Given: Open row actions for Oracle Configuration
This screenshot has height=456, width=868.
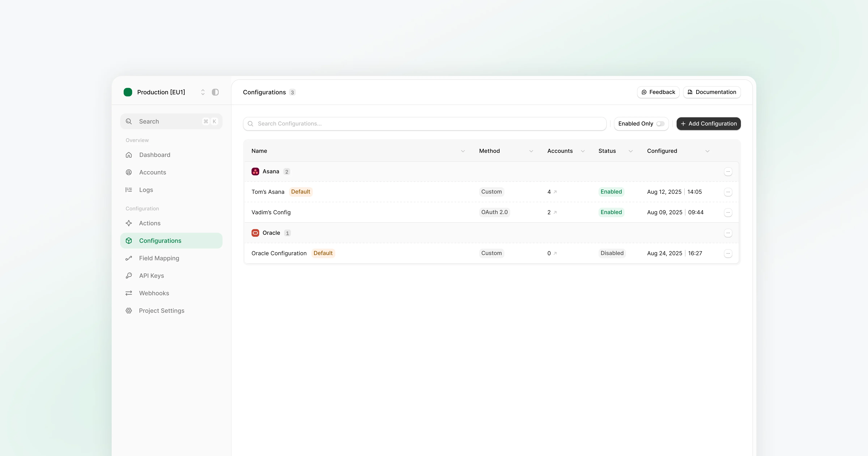Looking at the screenshot, I should tap(728, 253).
